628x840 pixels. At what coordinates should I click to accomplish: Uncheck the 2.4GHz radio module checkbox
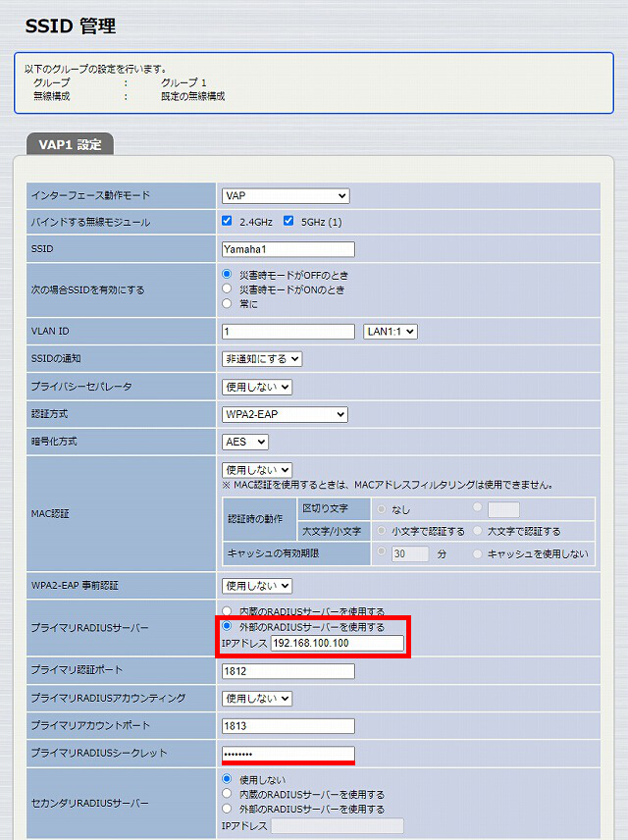pos(227,221)
